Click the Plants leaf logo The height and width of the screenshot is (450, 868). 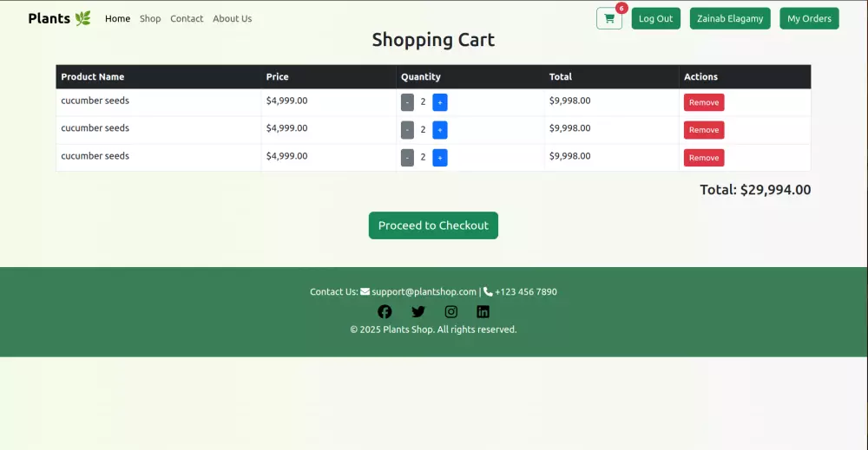59,18
